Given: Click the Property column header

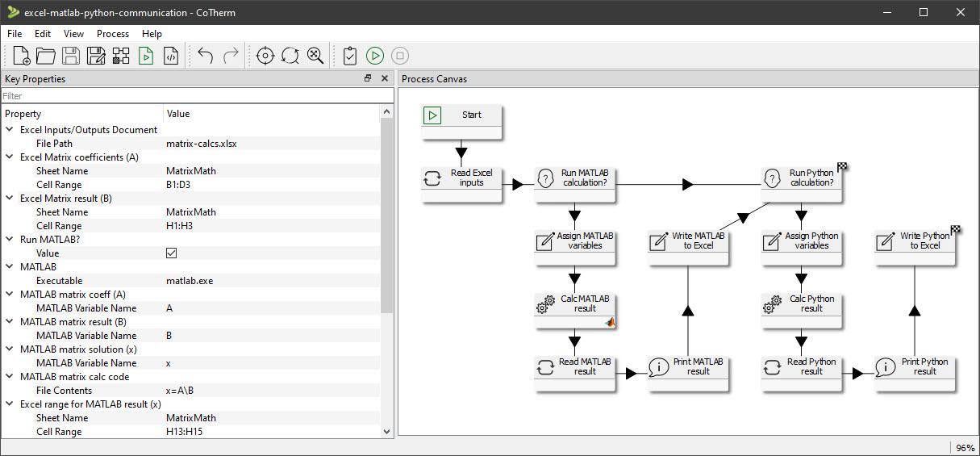Looking at the screenshot, I should [x=82, y=114].
